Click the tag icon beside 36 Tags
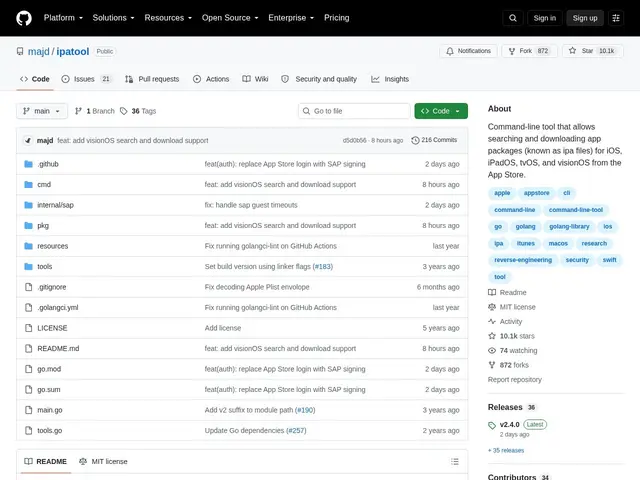 pos(124,111)
